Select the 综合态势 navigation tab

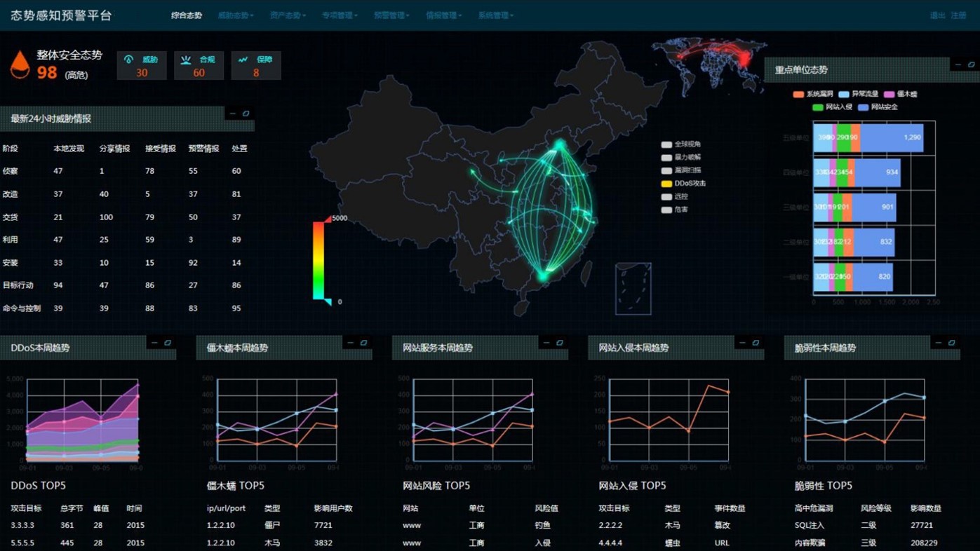pos(187,15)
